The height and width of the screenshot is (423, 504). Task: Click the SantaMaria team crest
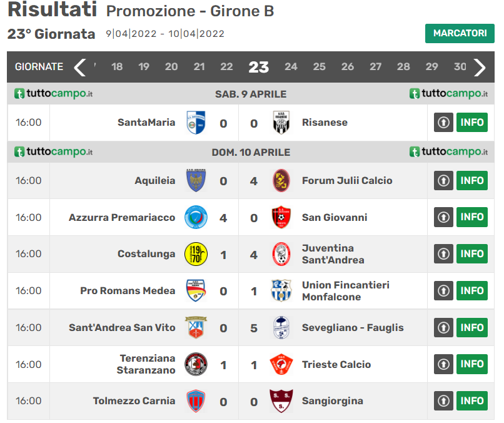(196, 123)
